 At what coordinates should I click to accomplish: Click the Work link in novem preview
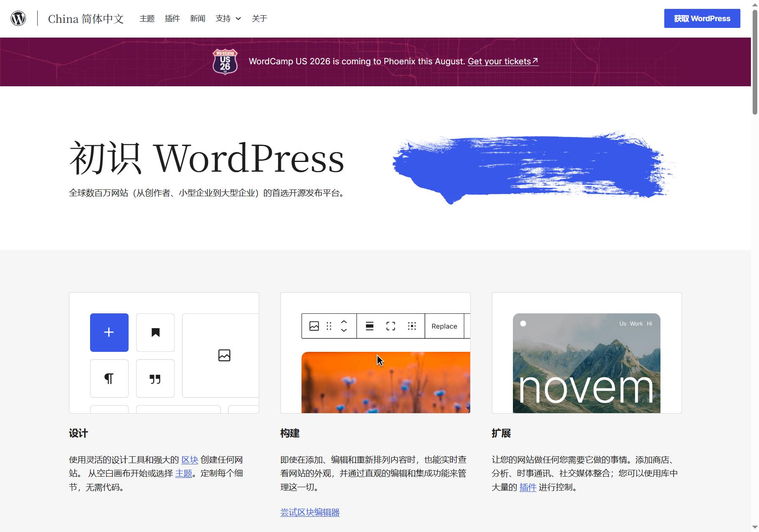tap(636, 324)
